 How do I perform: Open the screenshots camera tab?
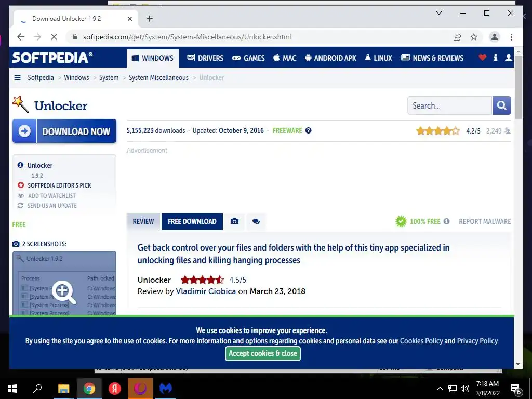pos(234,221)
